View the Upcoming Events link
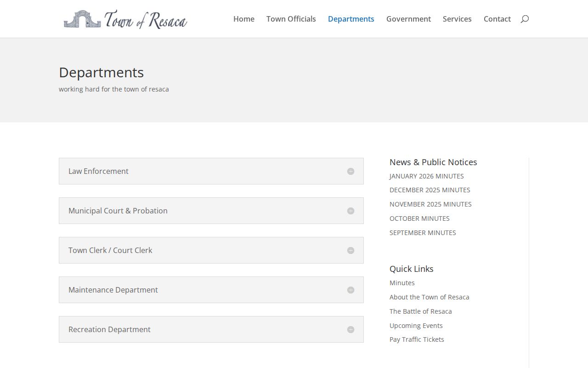 [x=416, y=326]
